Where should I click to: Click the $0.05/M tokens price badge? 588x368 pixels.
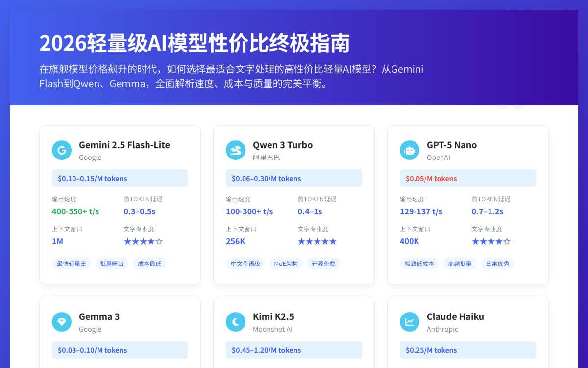[467, 178]
